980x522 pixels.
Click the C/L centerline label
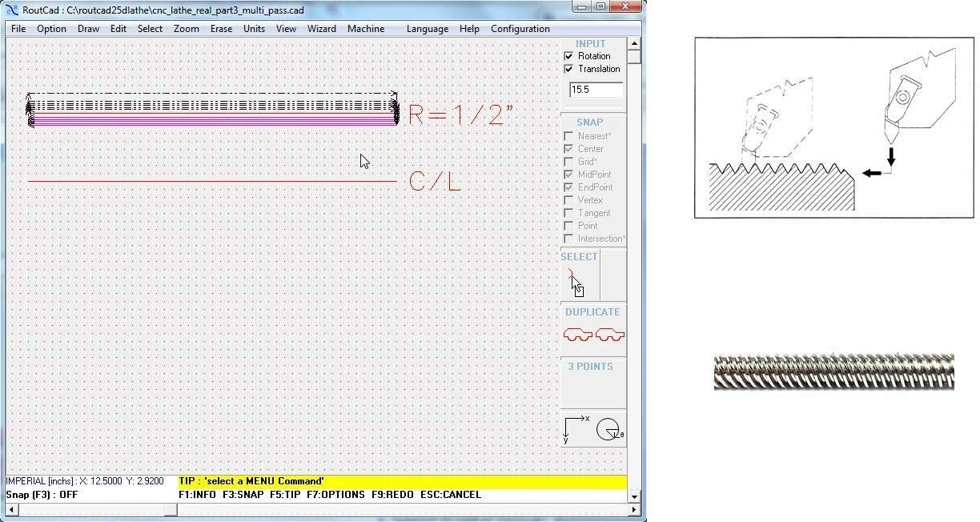tap(435, 181)
